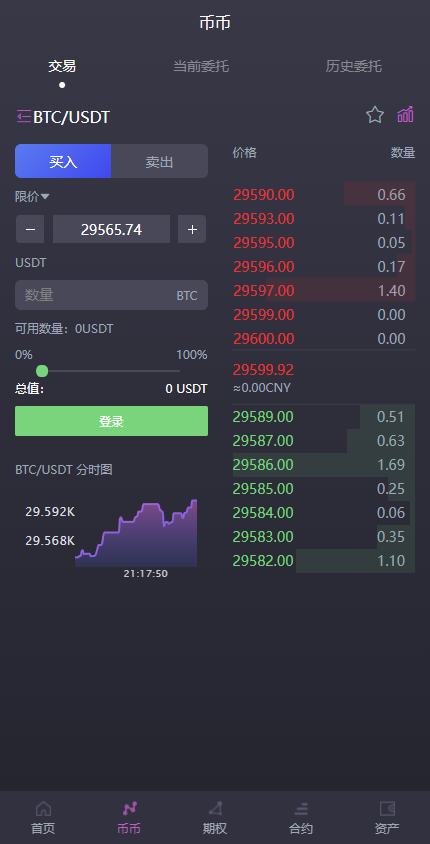430x844 pixels.
Task: Go to 首页 home icon
Action: (43, 808)
